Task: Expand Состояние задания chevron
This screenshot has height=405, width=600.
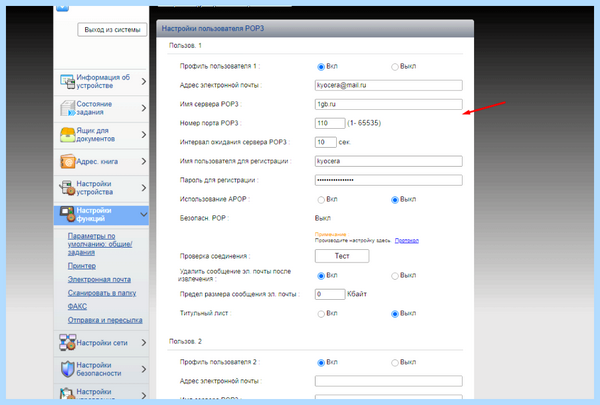Action: click(143, 108)
